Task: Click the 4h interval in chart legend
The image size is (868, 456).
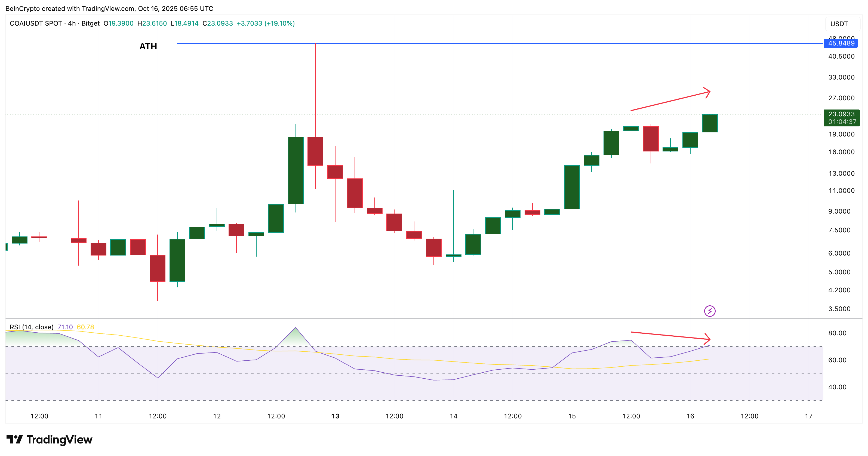Action: (72, 23)
